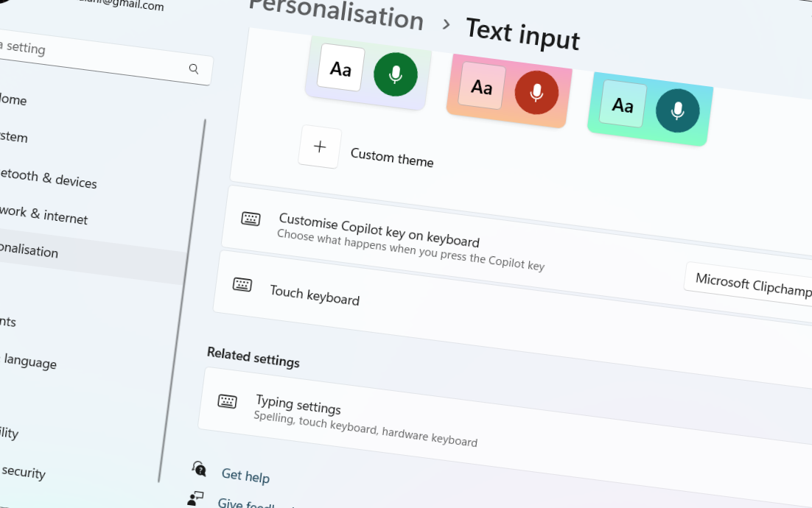This screenshot has width=812, height=508.
Task: Click the magnifier icon in the settings search box
Action: pos(194,69)
